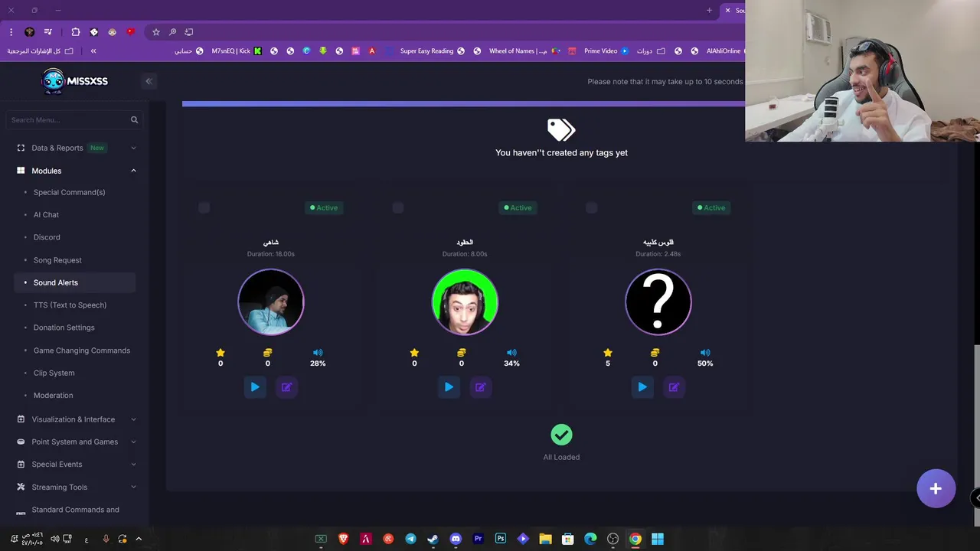980x551 pixels.
Task: Click the coins icon on the شاهي card
Action: (x=268, y=353)
